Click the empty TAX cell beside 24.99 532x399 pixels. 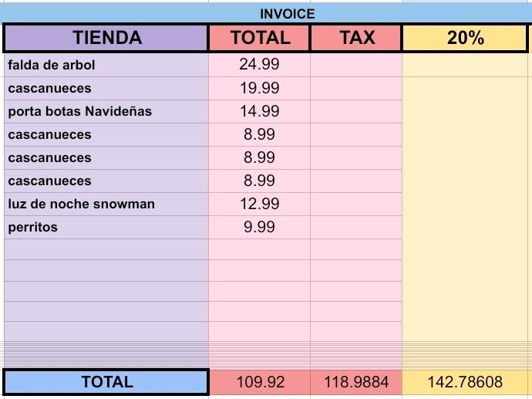click(356, 65)
